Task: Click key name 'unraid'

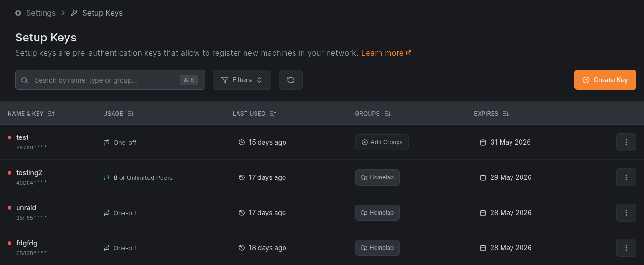Action: [x=26, y=208]
